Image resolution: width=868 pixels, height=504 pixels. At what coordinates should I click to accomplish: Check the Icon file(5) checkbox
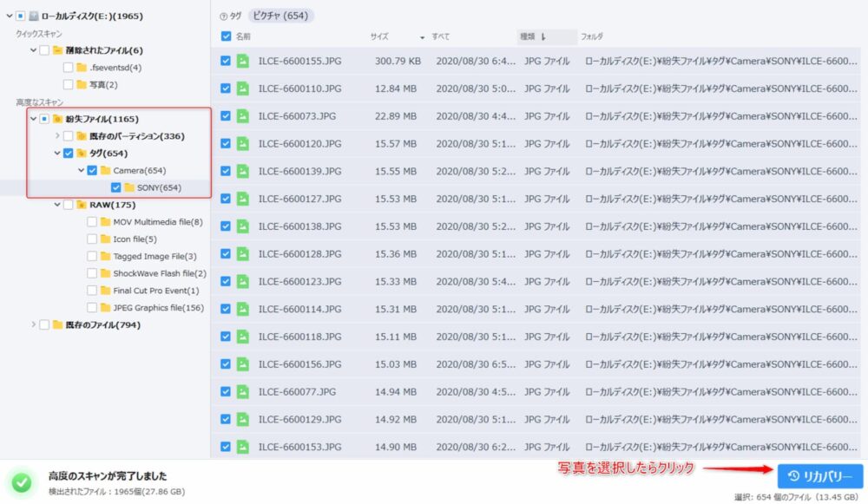pyautogui.click(x=92, y=239)
